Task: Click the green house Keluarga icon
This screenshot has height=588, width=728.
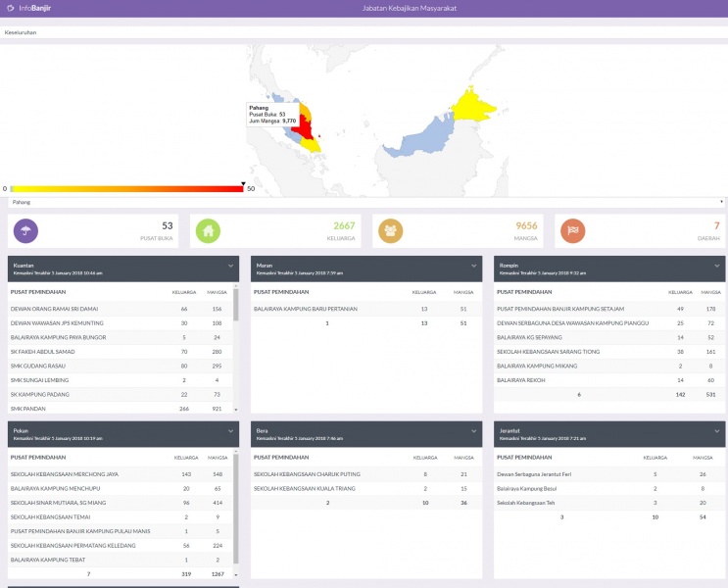Action: (208, 231)
